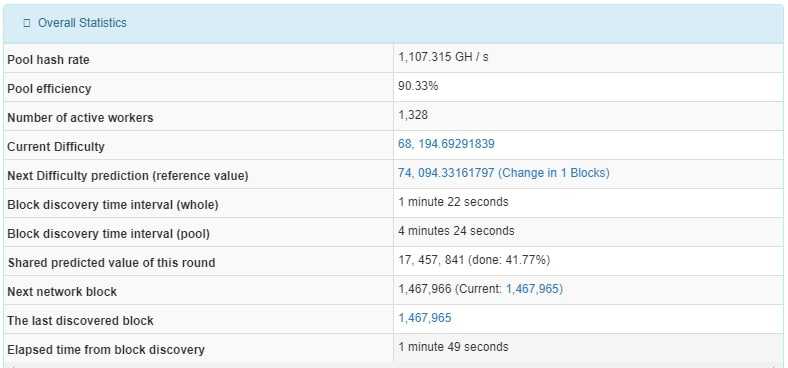788x368 pixels.
Task: Select the value 1,107.315 GH / s
Action: click(x=443, y=57)
